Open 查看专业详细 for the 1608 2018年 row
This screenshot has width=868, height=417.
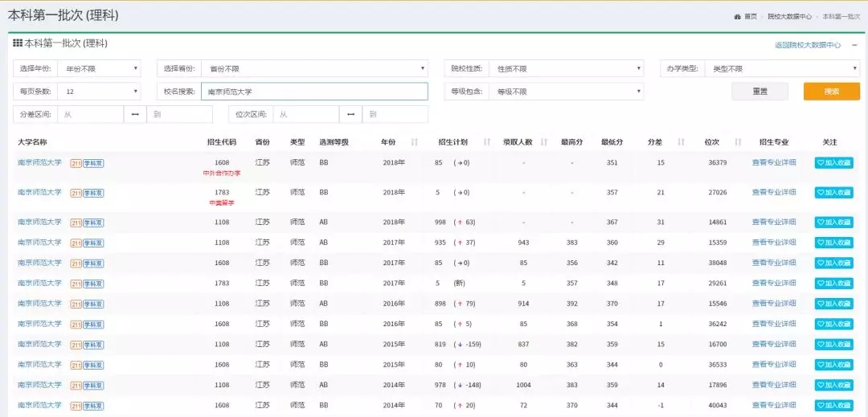click(x=774, y=162)
